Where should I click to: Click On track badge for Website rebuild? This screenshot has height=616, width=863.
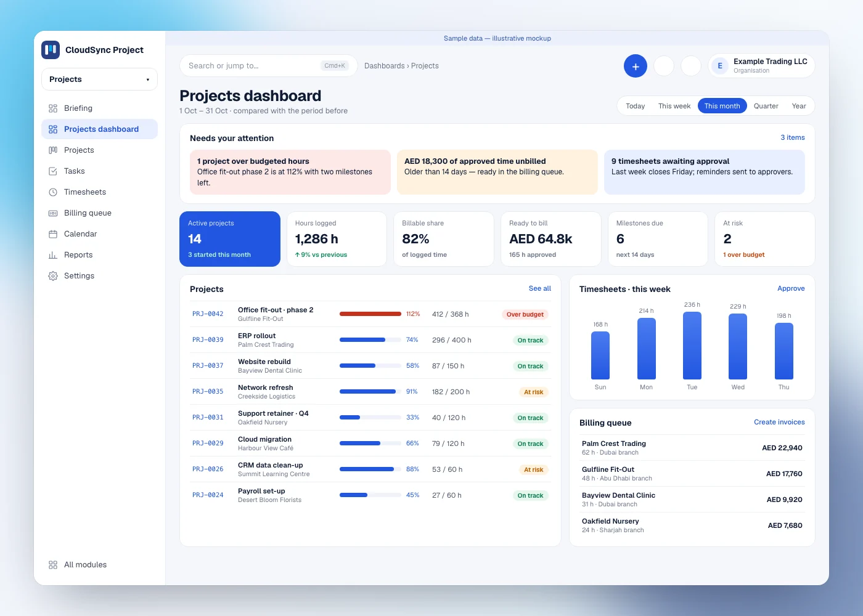pos(531,366)
